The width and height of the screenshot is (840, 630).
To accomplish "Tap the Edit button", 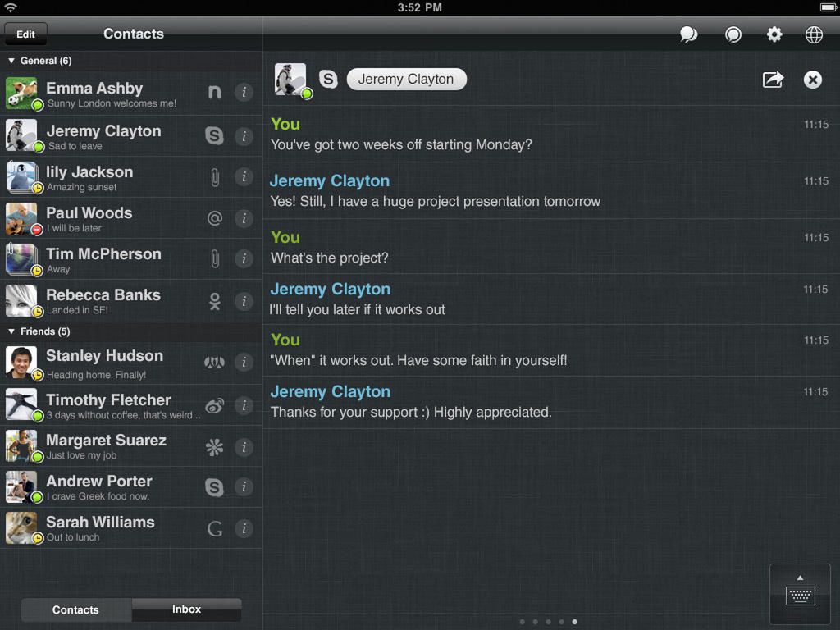I will (x=25, y=34).
